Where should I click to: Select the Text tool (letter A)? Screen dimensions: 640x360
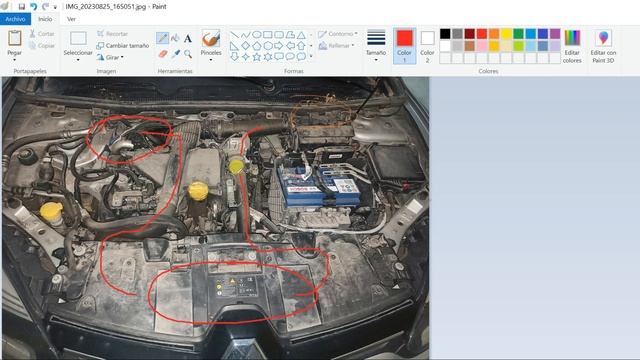[188, 39]
